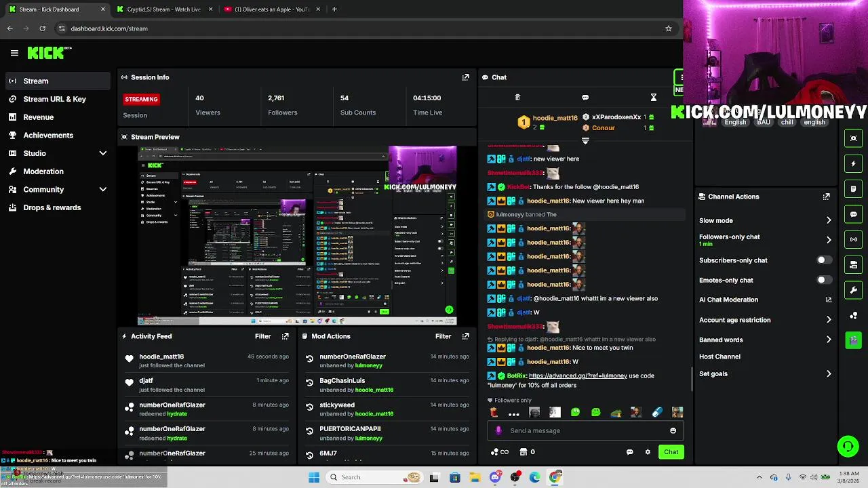Open Mod Actions Filter

pos(443,336)
